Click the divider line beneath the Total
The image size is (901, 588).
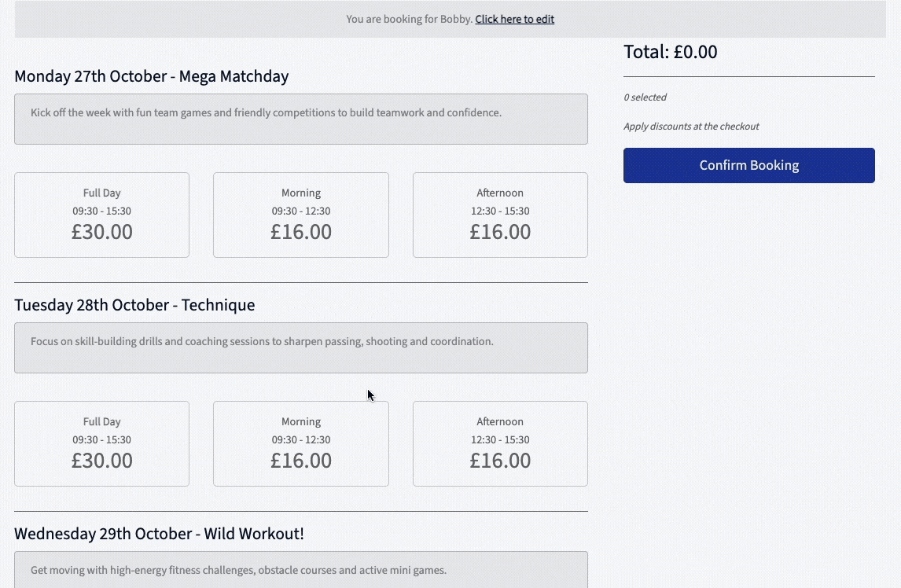[x=748, y=77]
